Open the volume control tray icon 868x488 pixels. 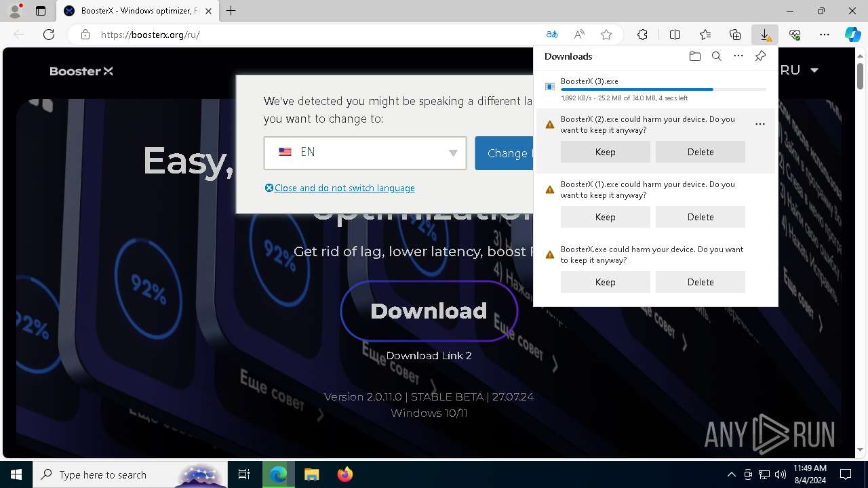pyautogui.click(x=780, y=474)
